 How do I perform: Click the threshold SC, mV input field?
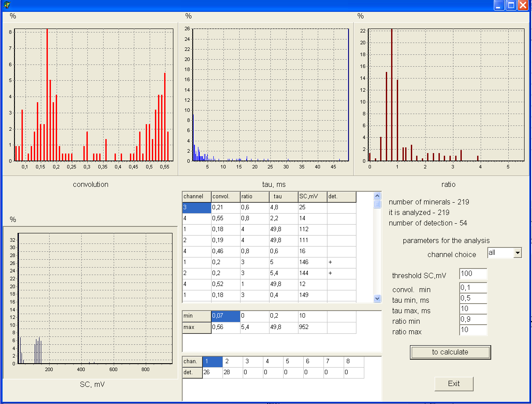pyautogui.click(x=473, y=274)
